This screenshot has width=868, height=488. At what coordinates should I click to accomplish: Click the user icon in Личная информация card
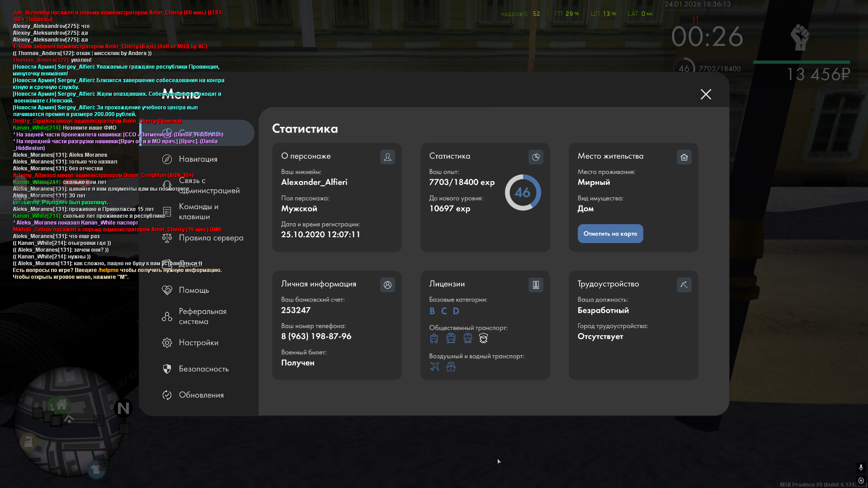click(x=387, y=285)
